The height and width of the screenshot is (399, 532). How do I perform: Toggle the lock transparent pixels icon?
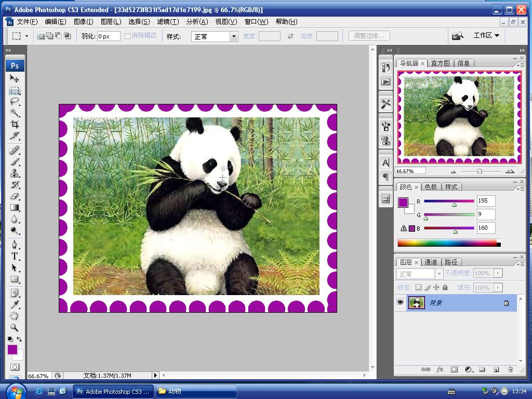tap(419, 287)
